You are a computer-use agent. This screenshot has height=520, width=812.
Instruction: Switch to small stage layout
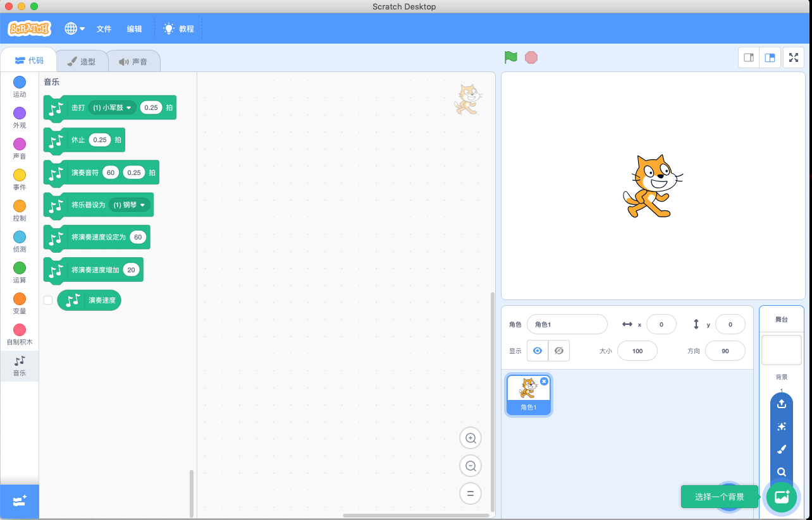point(749,57)
